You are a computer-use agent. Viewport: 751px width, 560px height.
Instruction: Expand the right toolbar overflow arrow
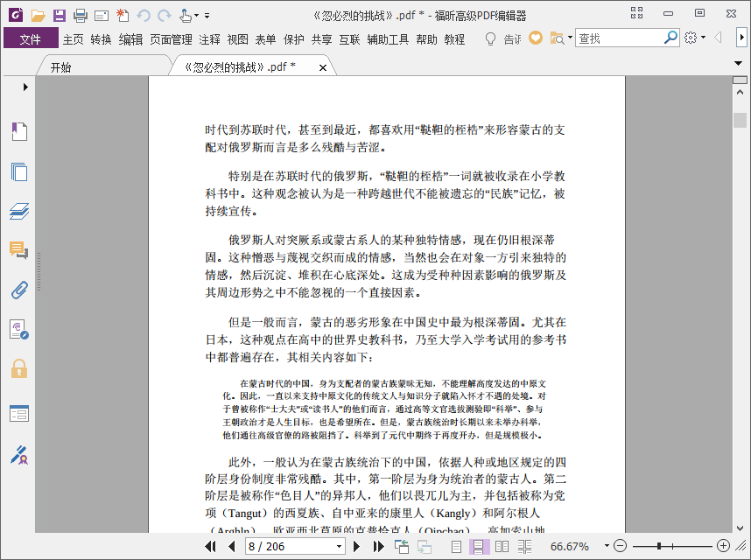tap(741, 38)
